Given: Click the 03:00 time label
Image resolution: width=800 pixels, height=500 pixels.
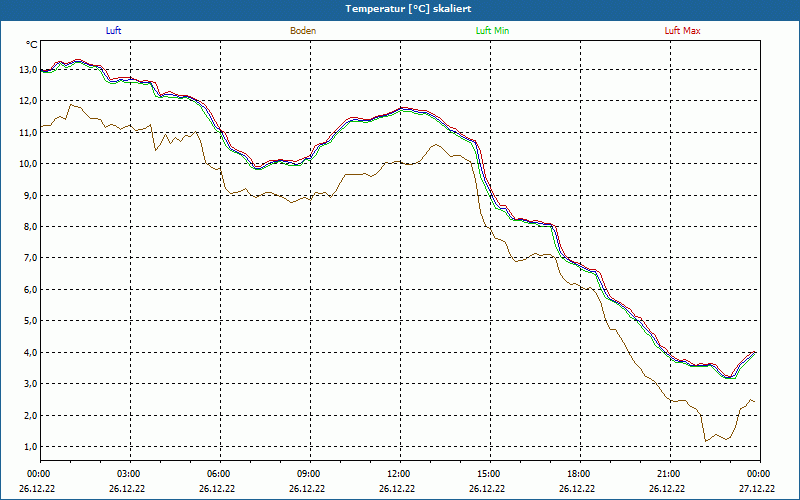Looking at the screenshot, I should (x=128, y=474).
